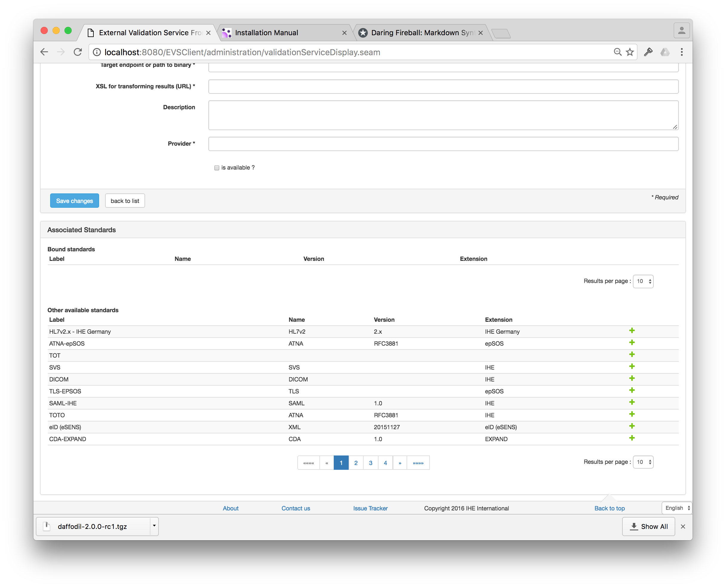
Task: Click the Save changes button
Action: pyautogui.click(x=74, y=201)
